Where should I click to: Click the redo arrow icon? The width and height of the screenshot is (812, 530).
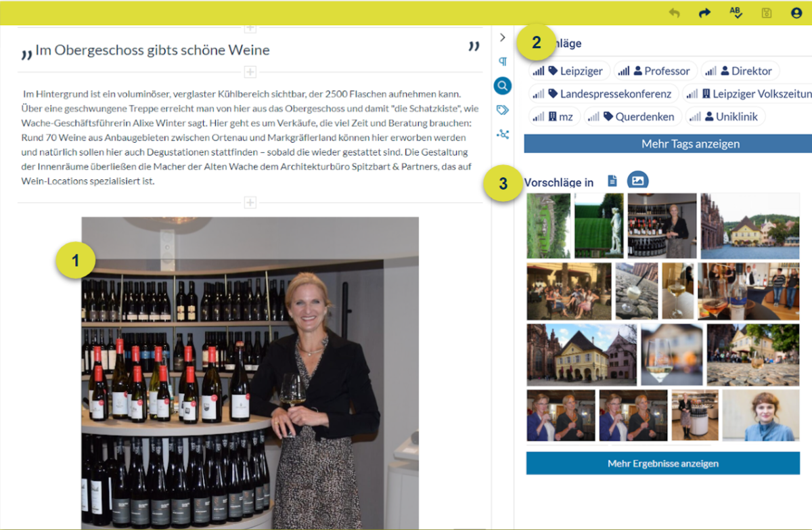click(x=704, y=13)
